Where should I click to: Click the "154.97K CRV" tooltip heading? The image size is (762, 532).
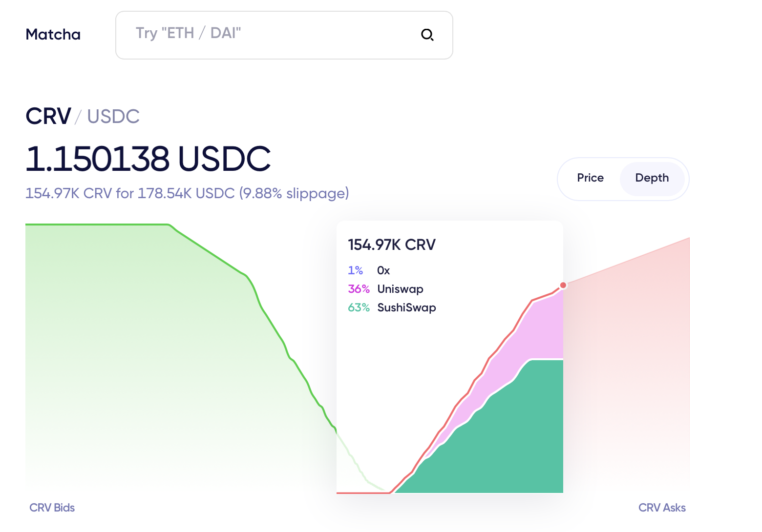tap(391, 245)
